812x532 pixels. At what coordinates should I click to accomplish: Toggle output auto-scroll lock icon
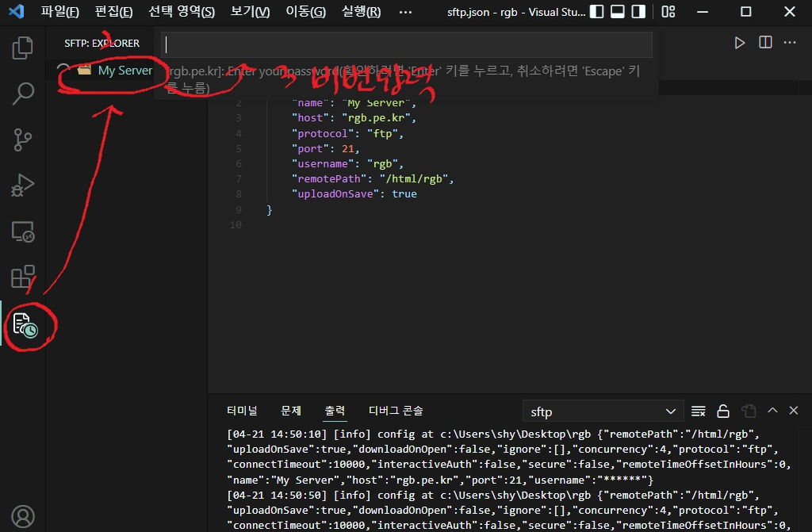tap(723, 411)
